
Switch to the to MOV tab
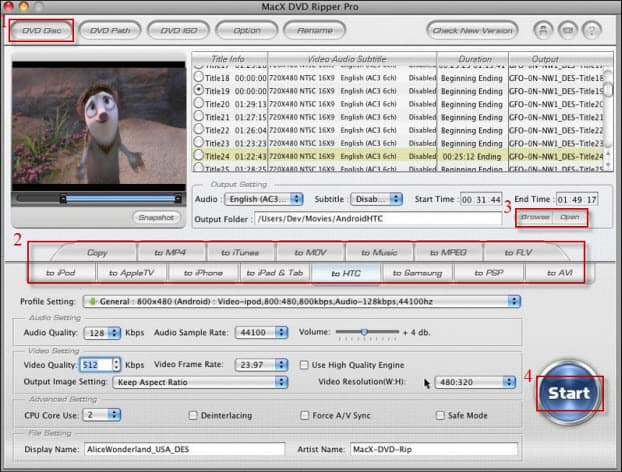[310, 253]
